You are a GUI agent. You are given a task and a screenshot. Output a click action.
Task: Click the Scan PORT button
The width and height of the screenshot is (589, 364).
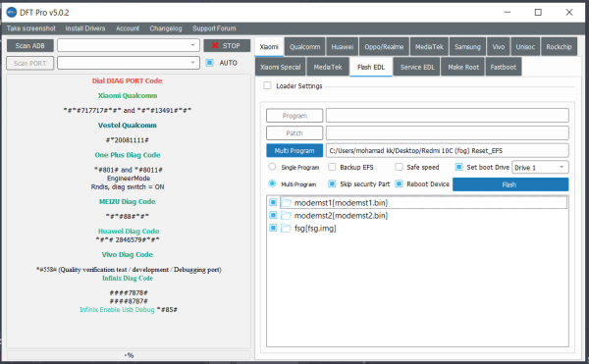click(30, 64)
